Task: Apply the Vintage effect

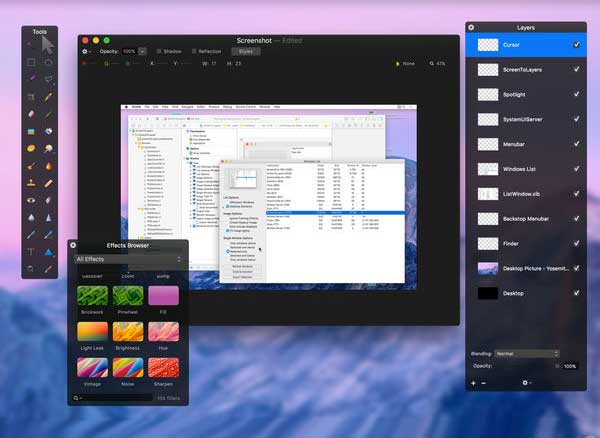Action: coord(92,368)
